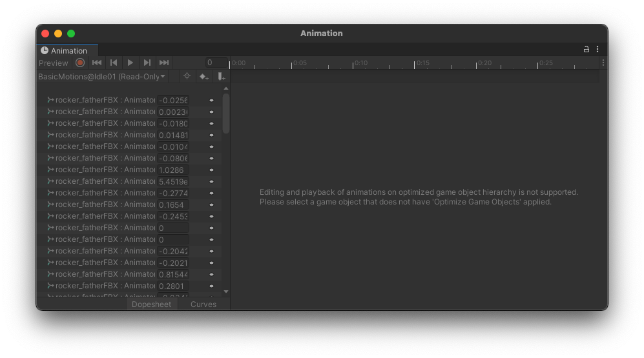Toggle filter by selection icon
The height and width of the screenshot is (358, 644).
click(x=187, y=76)
